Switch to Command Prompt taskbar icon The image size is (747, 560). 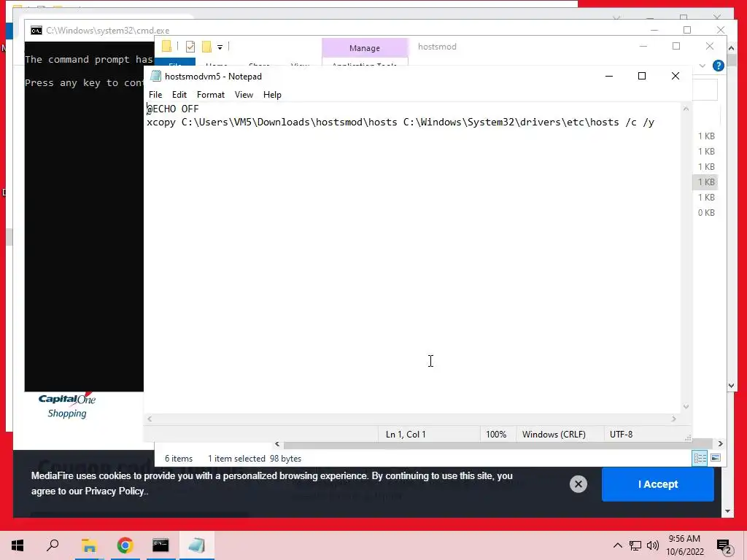160,545
